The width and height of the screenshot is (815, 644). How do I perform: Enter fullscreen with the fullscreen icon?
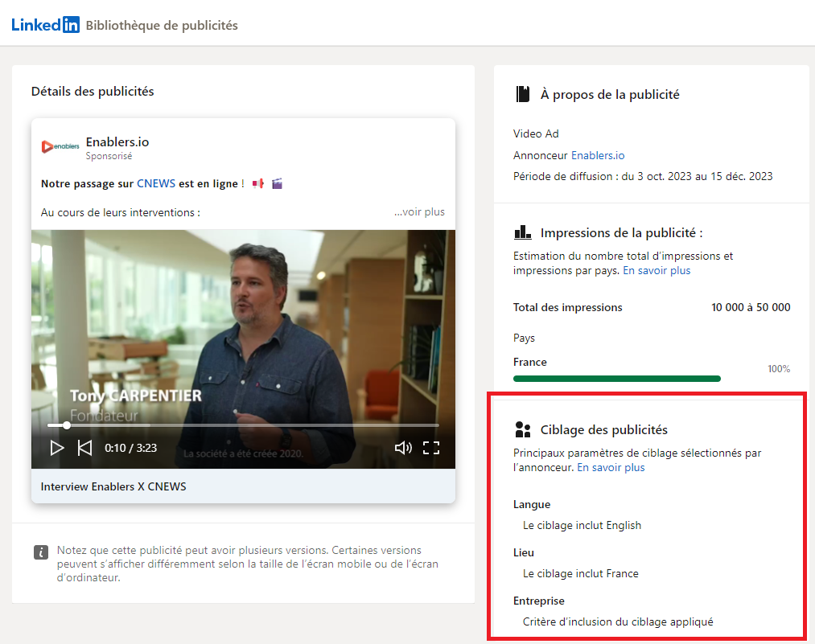(x=431, y=448)
